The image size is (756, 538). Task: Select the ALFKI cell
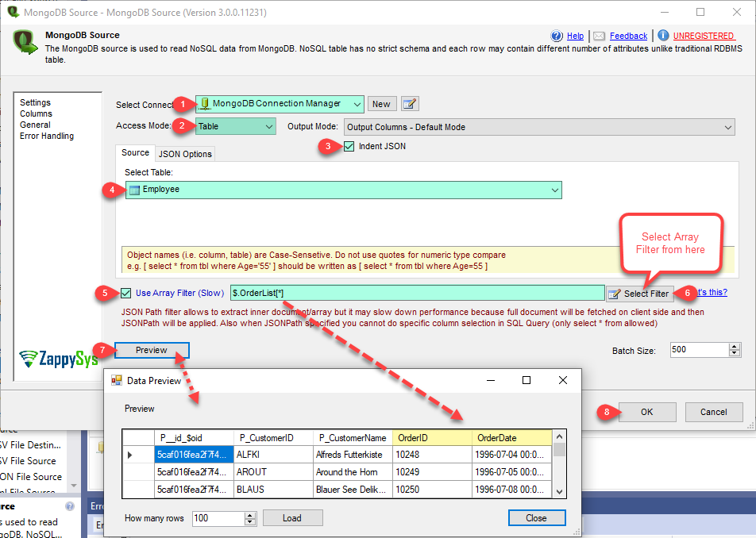(273, 455)
